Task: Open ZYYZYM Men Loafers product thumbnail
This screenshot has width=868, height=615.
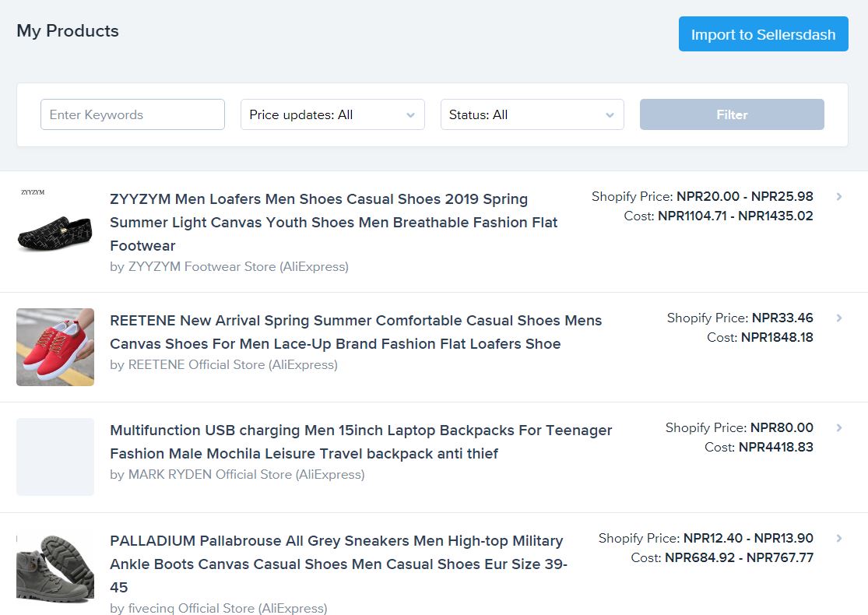Action: pyautogui.click(x=54, y=226)
